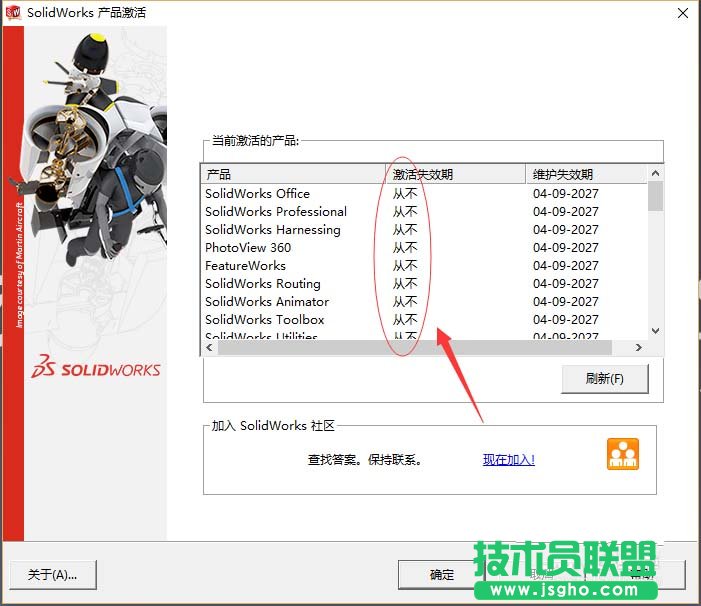Select the SolidWorks Routing row
Image resolution: width=701 pixels, height=606 pixels.
tap(424, 284)
